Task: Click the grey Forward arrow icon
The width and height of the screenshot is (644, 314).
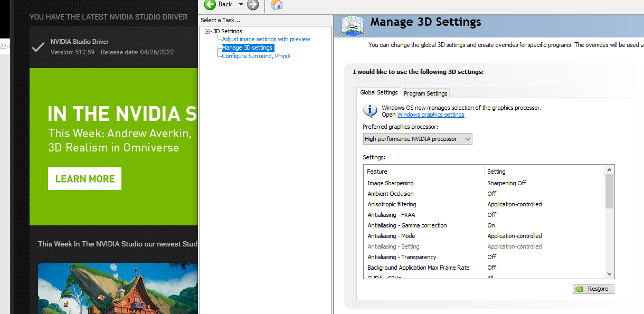Action: [253, 4]
